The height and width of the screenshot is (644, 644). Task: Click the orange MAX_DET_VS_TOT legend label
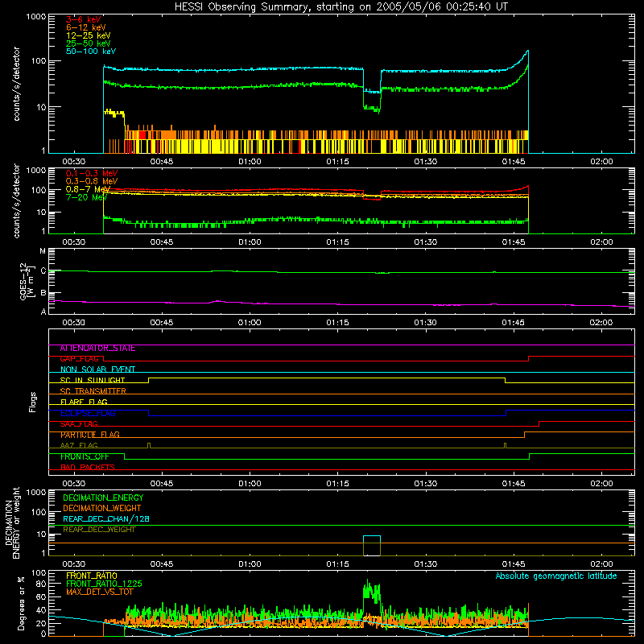click(x=99, y=592)
